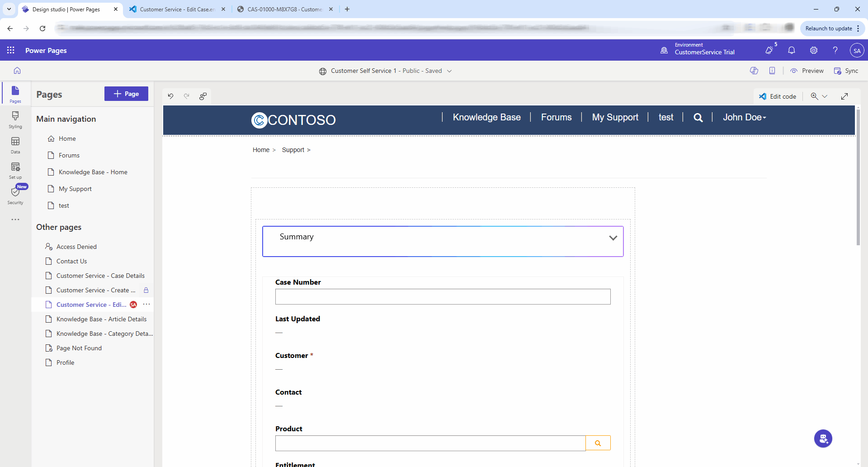
Task: Open the Help question mark
Action: 835,50
